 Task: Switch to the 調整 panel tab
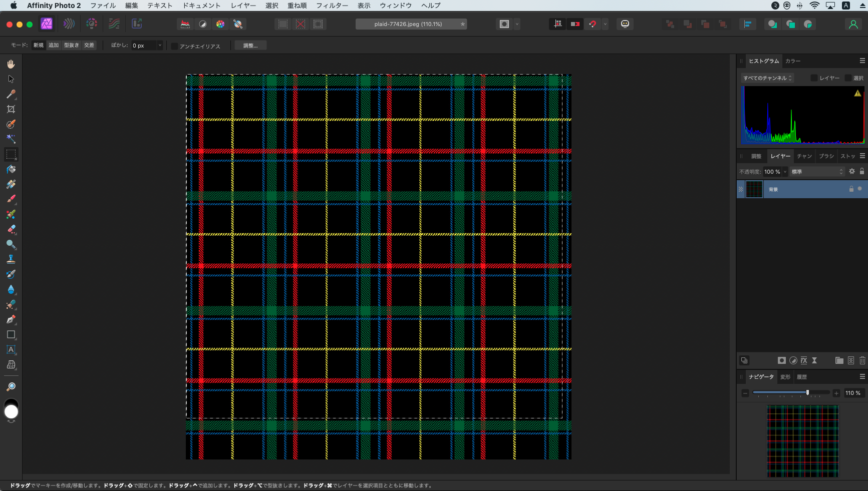click(x=756, y=156)
